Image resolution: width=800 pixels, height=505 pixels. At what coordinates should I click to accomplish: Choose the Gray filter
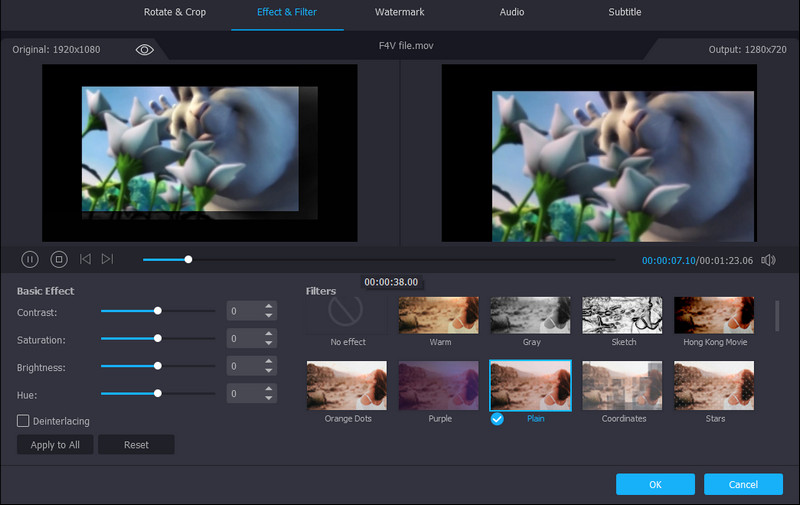point(530,314)
